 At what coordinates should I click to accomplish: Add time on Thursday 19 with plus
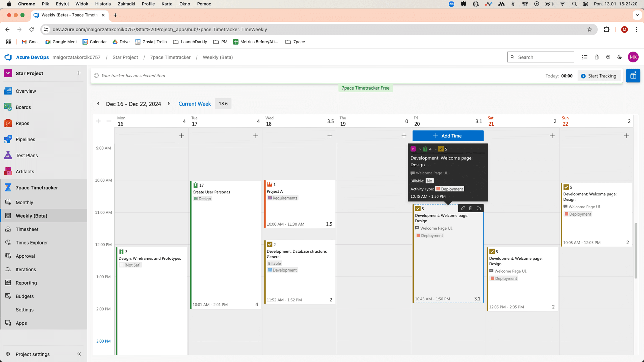click(x=404, y=136)
